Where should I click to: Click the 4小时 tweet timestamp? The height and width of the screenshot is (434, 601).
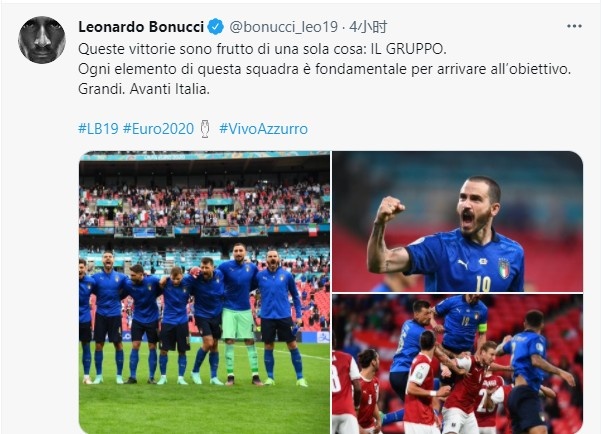click(368, 27)
